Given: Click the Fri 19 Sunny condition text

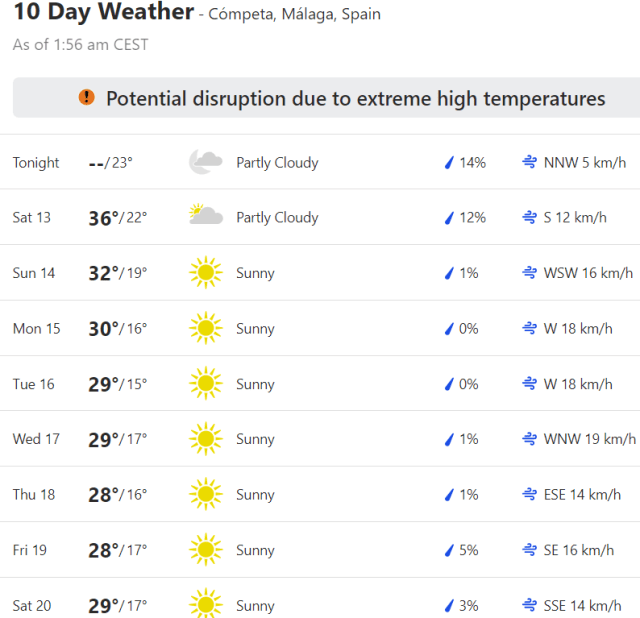Looking at the screenshot, I should coord(255,550).
